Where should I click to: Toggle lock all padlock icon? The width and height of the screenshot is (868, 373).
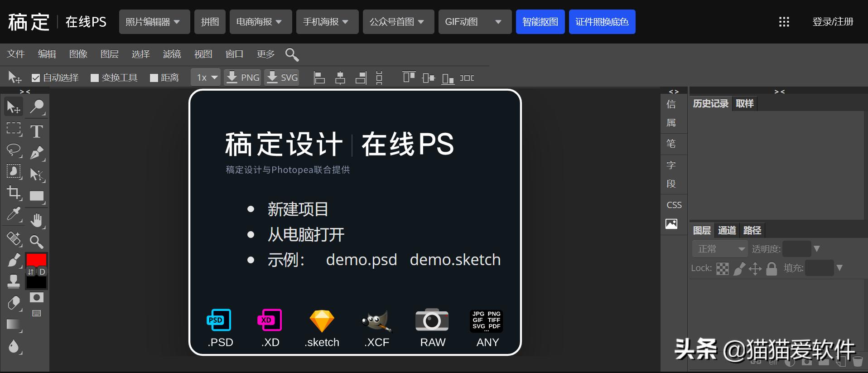[x=772, y=269]
